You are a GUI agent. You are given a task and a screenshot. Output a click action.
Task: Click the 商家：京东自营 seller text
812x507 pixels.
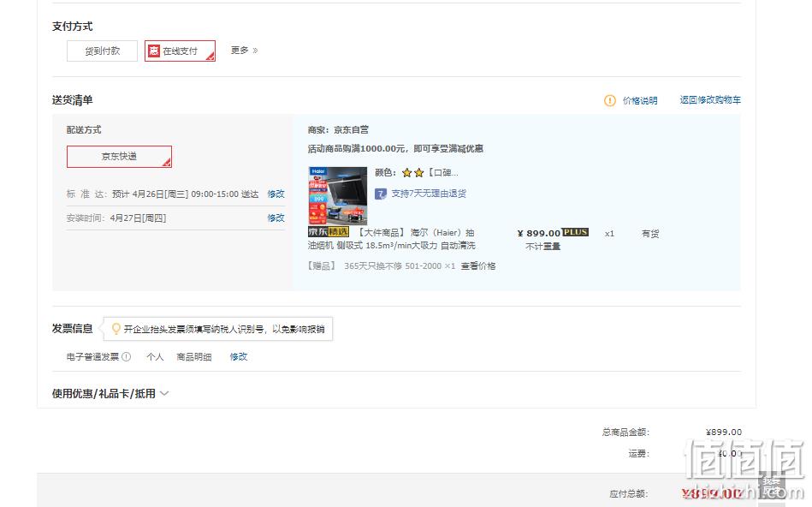pyautogui.click(x=338, y=129)
